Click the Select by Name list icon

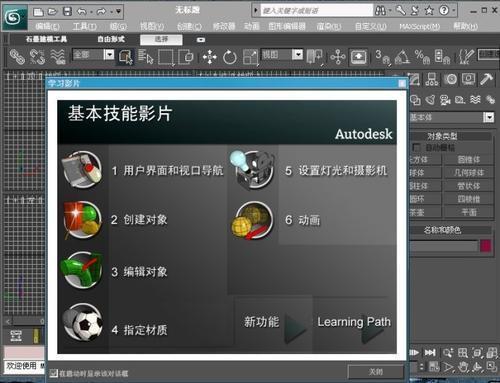145,56
